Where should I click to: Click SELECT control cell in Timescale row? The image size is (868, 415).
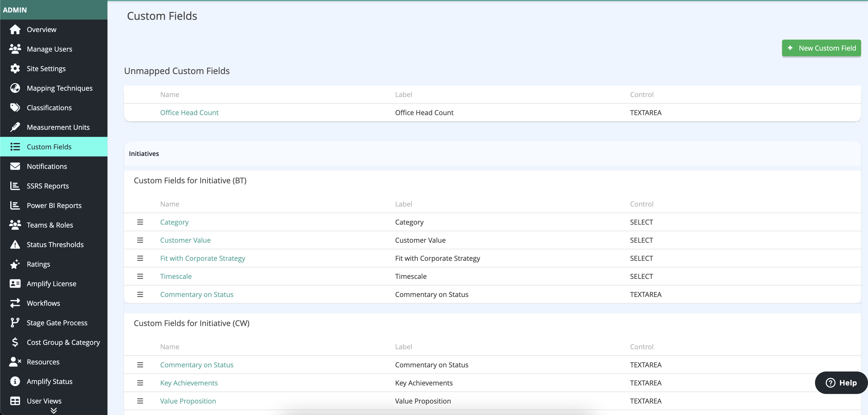[x=641, y=276]
